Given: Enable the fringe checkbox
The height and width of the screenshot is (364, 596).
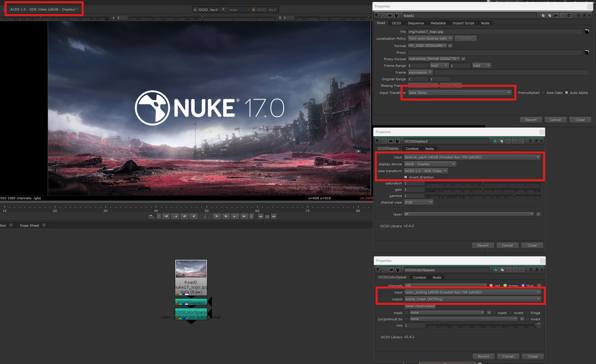Looking at the screenshot, I should 527,313.
